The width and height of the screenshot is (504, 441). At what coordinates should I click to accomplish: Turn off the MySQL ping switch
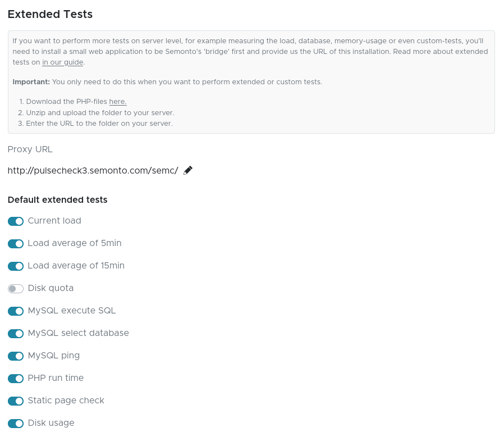click(x=16, y=356)
